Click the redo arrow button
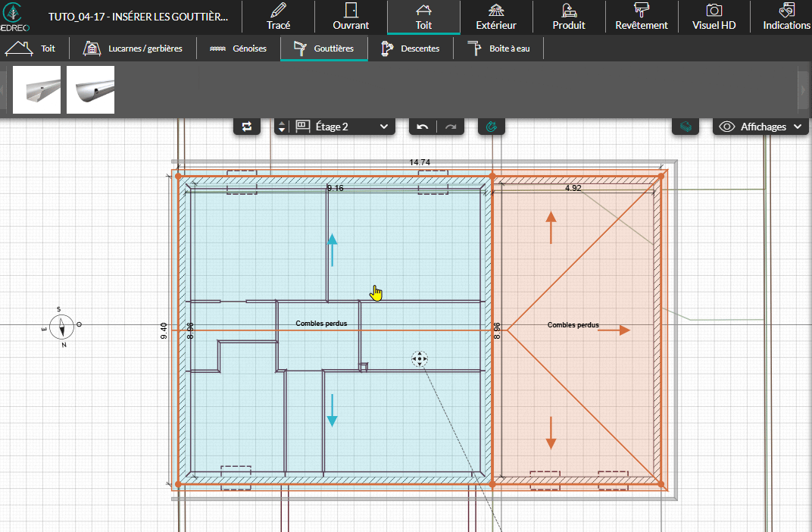 click(x=451, y=127)
